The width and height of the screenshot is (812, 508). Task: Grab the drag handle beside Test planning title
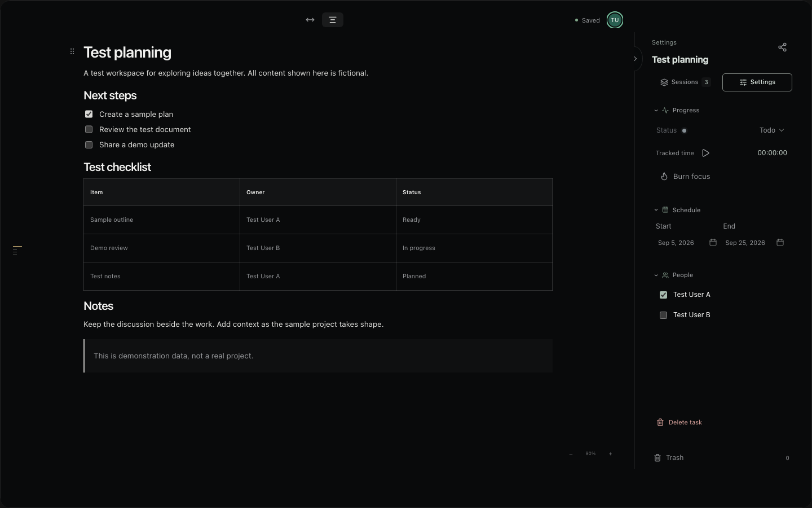coord(72,51)
